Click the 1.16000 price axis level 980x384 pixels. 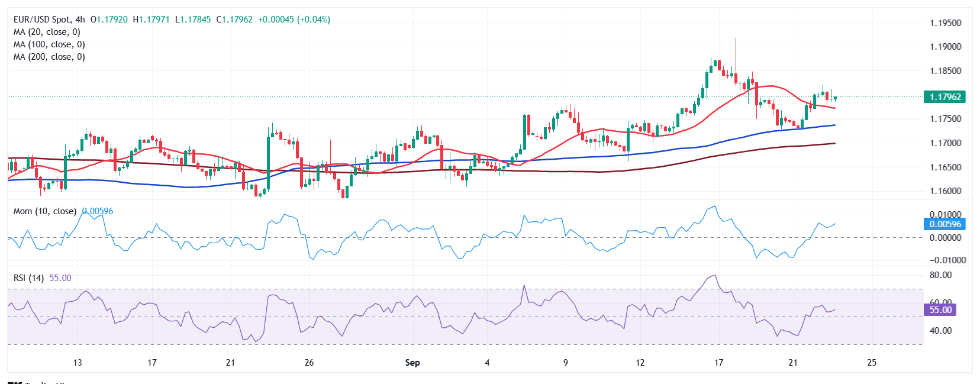coord(945,191)
